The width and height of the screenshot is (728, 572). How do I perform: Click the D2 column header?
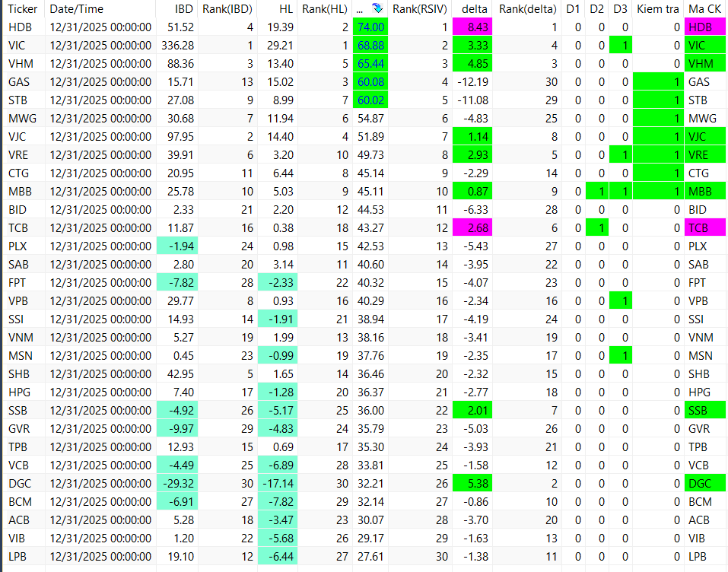point(597,9)
